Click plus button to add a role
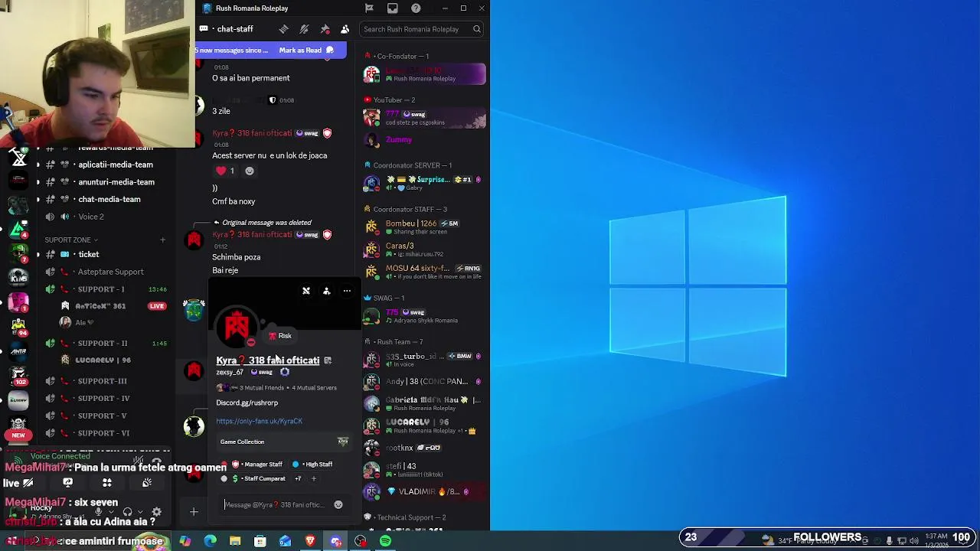This screenshot has width=980, height=551. 313,479
